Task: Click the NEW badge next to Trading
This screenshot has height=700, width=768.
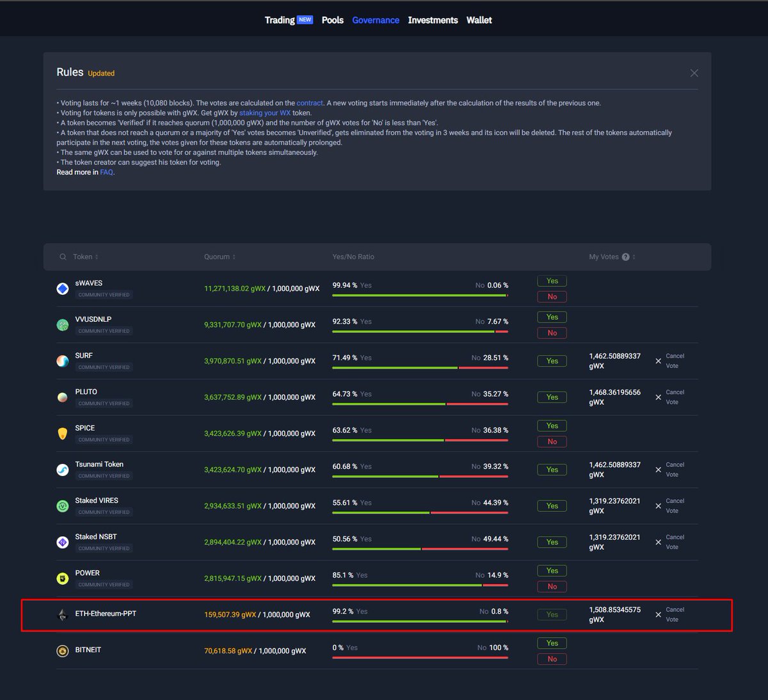Action: point(305,20)
